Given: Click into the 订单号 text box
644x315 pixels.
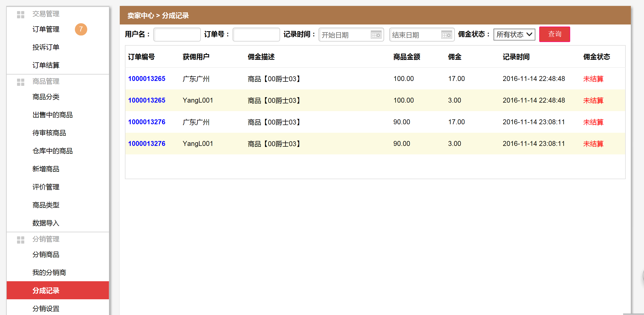Looking at the screenshot, I should coord(256,35).
